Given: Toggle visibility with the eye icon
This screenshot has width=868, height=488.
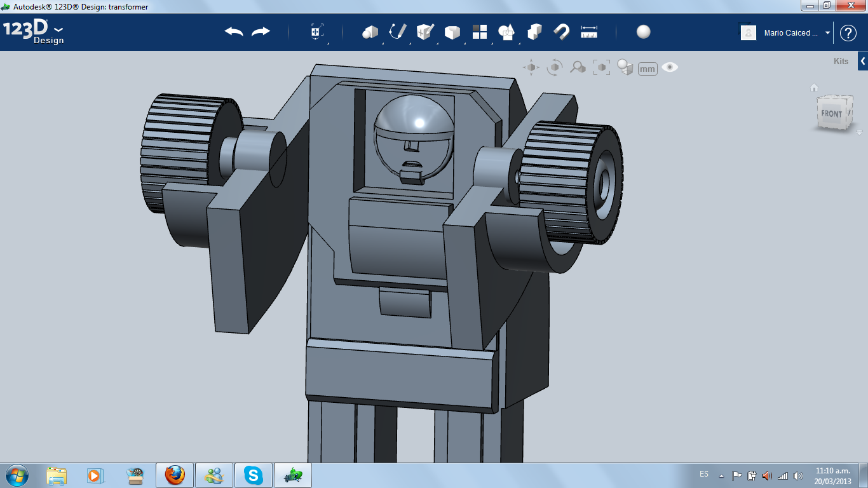Looking at the screenshot, I should 670,67.
